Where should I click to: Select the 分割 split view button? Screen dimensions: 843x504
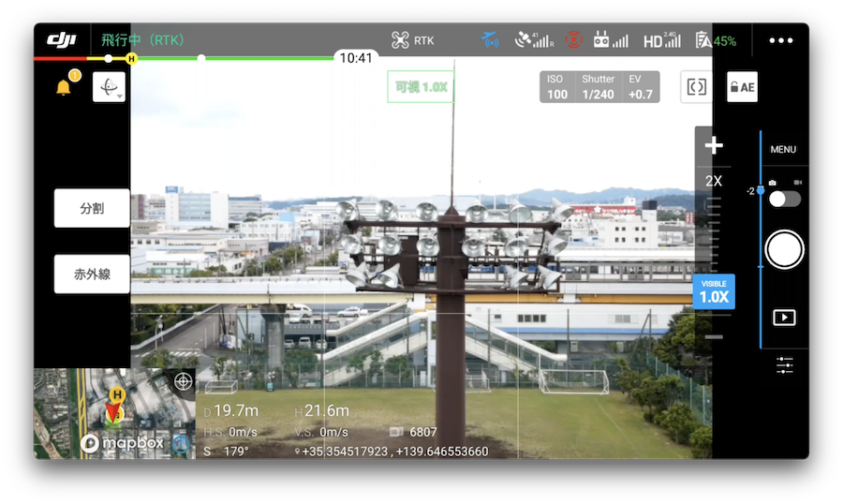pyautogui.click(x=92, y=208)
